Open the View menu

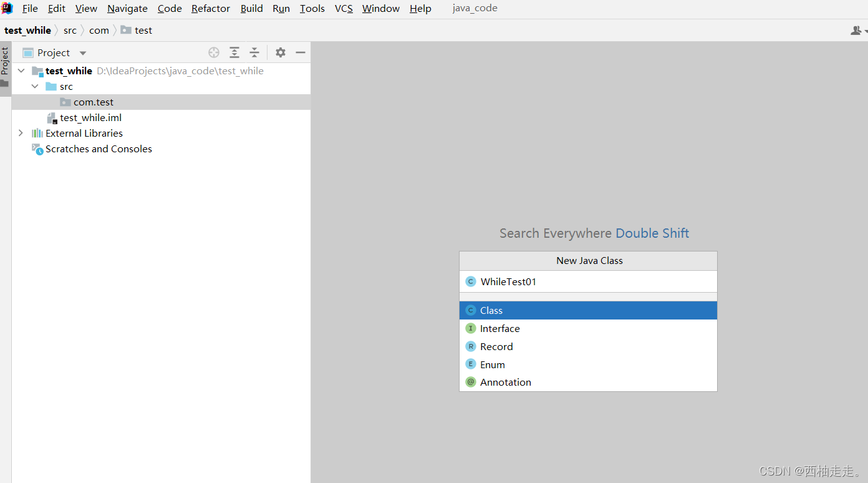(x=86, y=8)
